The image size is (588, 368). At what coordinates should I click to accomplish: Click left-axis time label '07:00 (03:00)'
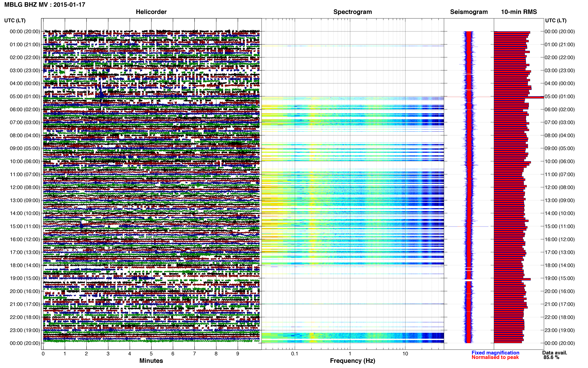[x=25, y=122]
